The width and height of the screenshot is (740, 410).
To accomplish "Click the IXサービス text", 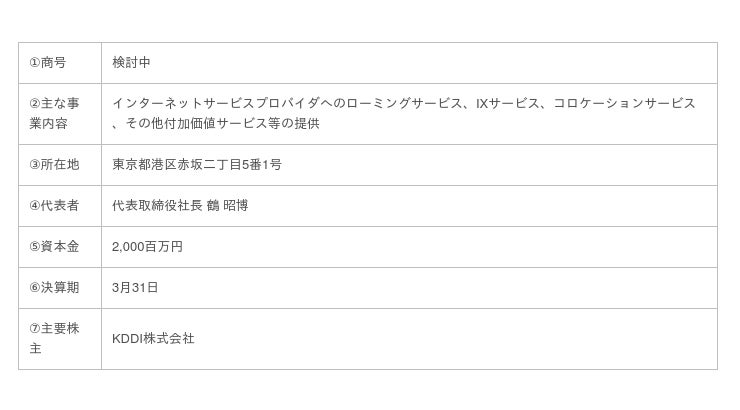I will (x=507, y=103).
